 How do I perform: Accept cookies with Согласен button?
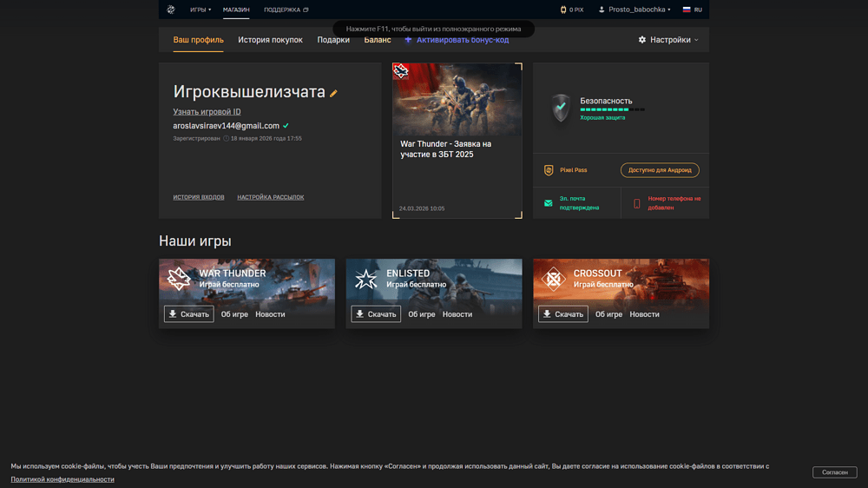click(834, 472)
